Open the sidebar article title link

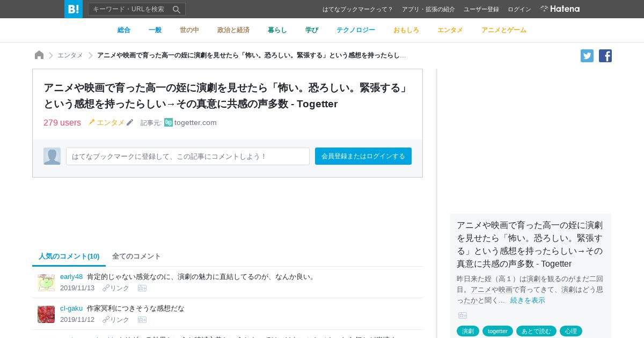[530, 244]
